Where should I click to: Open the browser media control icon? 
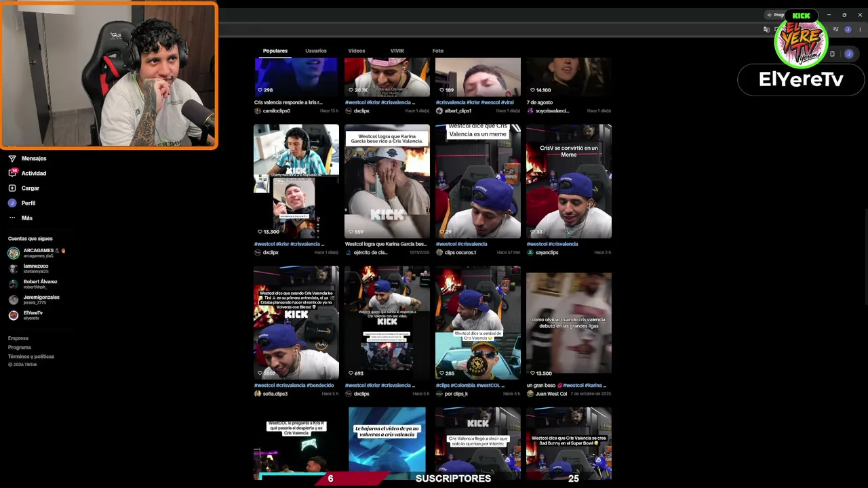(x=836, y=29)
